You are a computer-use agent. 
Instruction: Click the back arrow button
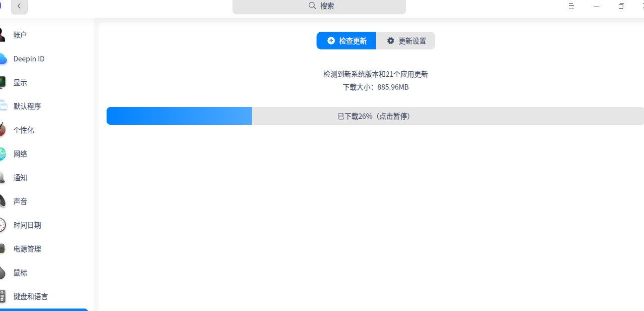point(19,6)
